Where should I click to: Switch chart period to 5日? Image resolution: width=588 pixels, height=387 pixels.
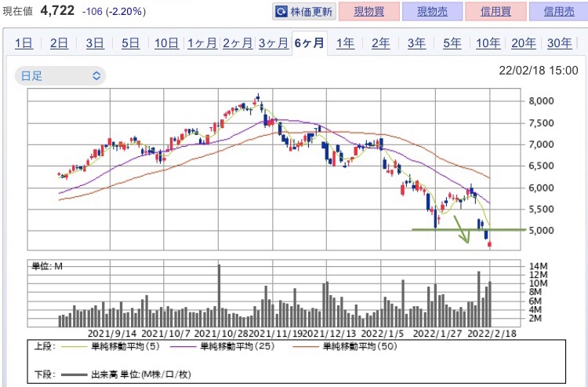(130, 43)
